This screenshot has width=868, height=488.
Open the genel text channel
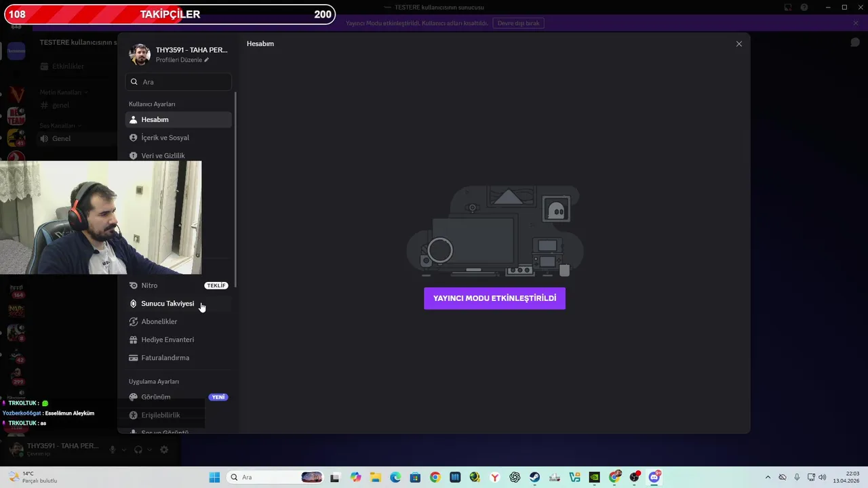tap(60, 105)
